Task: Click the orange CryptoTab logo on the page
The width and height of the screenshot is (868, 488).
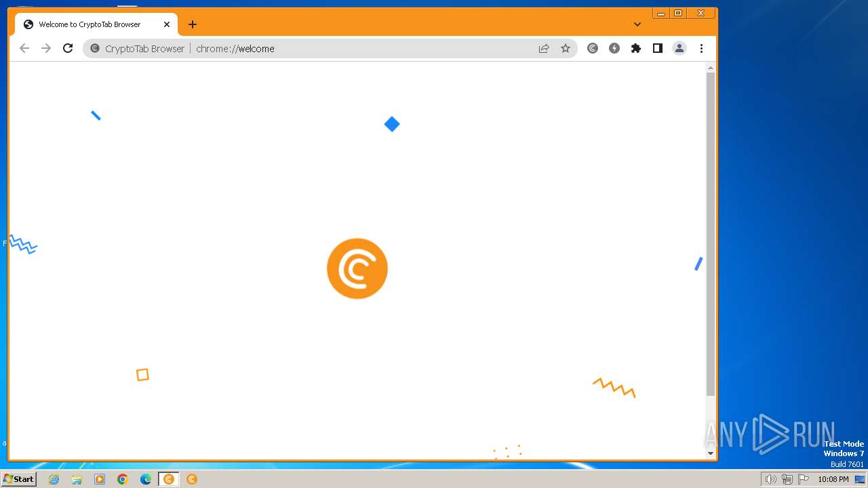Action: click(x=357, y=268)
